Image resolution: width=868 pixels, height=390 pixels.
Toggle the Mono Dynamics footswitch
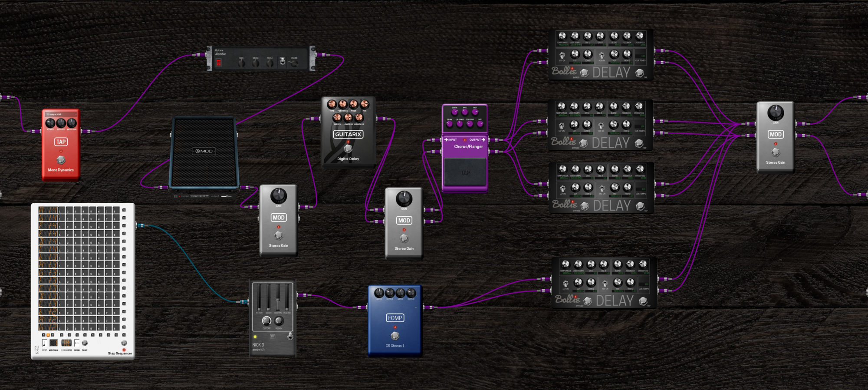click(61, 159)
